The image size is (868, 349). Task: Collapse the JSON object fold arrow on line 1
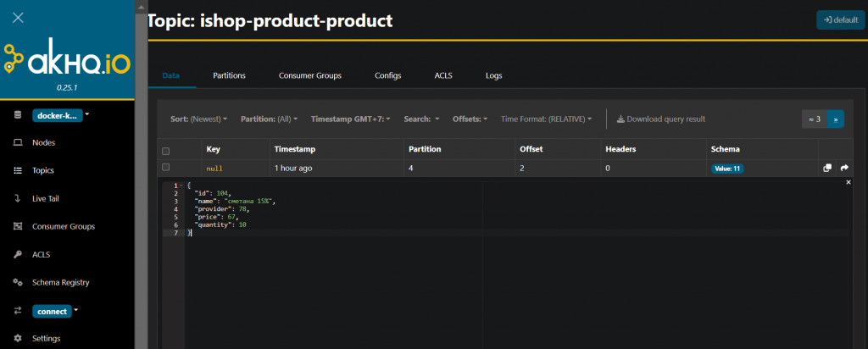[181, 186]
